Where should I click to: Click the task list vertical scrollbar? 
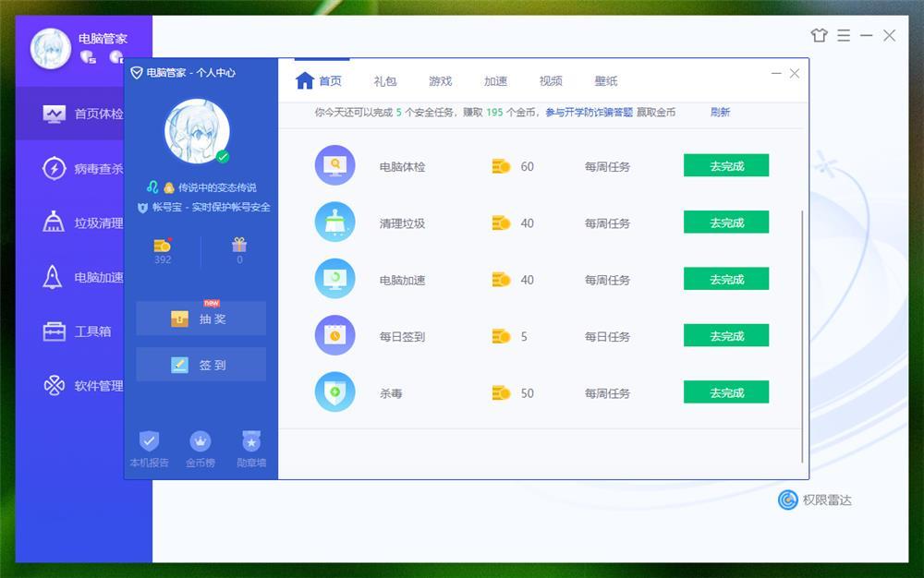[x=802, y=332]
